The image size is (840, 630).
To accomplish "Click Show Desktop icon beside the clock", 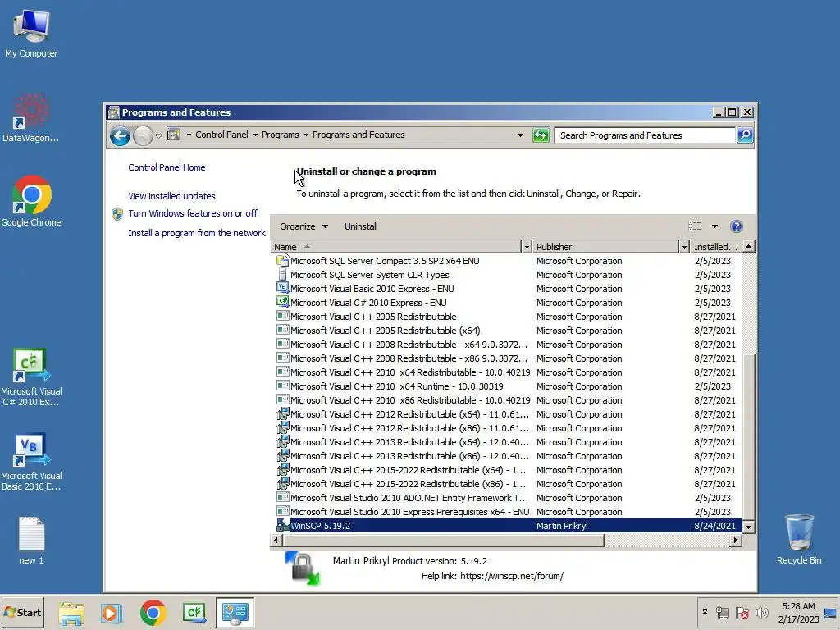I will 830,613.
